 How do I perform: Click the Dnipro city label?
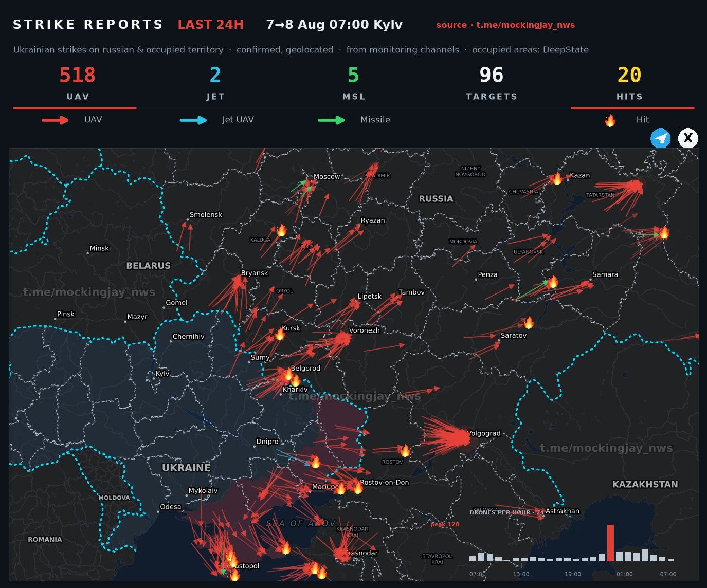point(267,442)
